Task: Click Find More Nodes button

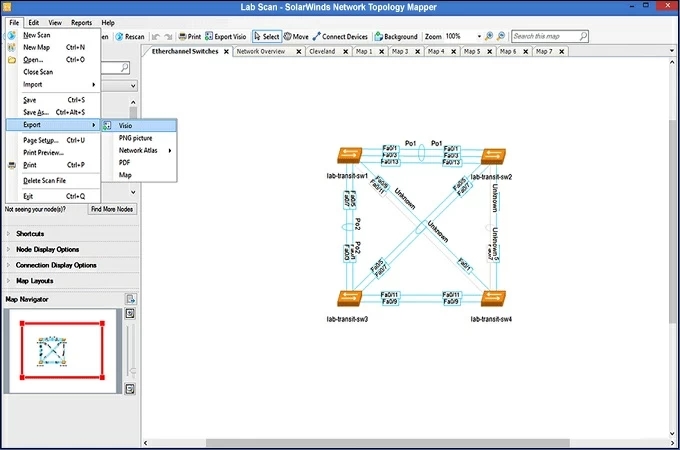Action: coord(112,209)
